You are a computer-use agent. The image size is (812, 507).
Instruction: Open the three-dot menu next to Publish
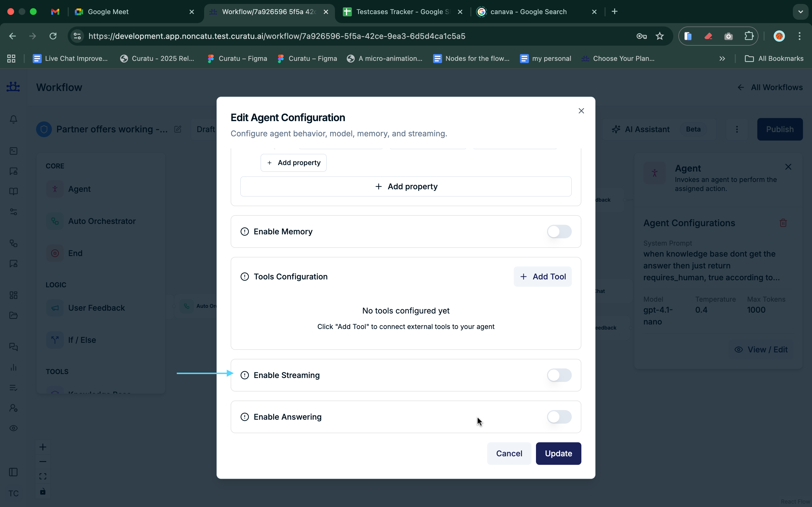(x=737, y=129)
